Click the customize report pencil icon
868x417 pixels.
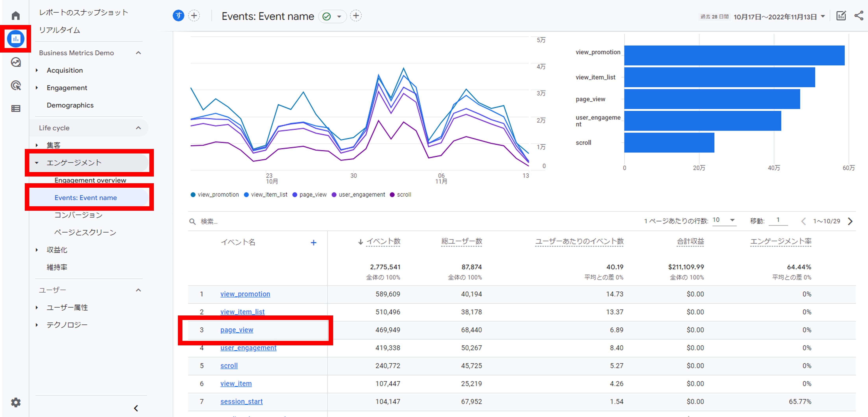click(x=841, y=16)
